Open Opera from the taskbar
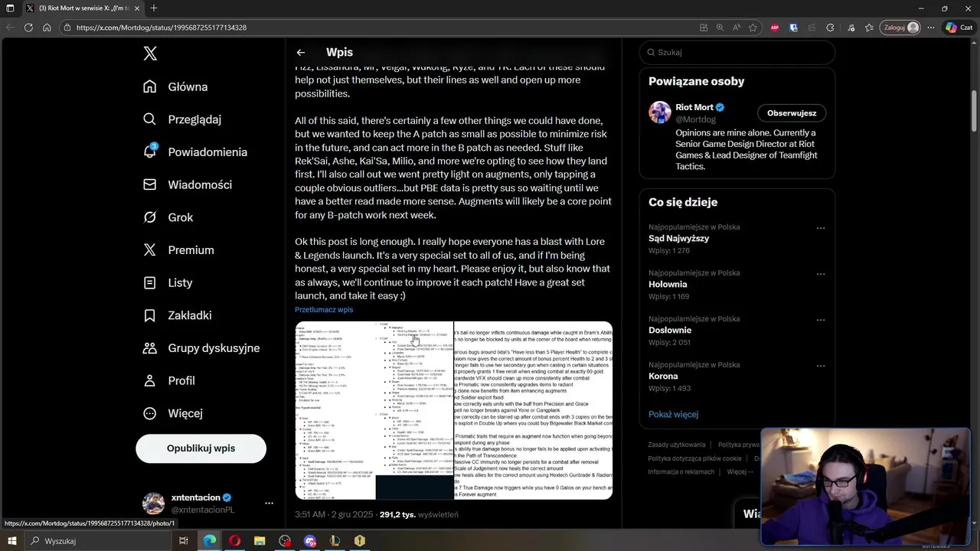Viewport: 980px width, 551px height. (234, 541)
